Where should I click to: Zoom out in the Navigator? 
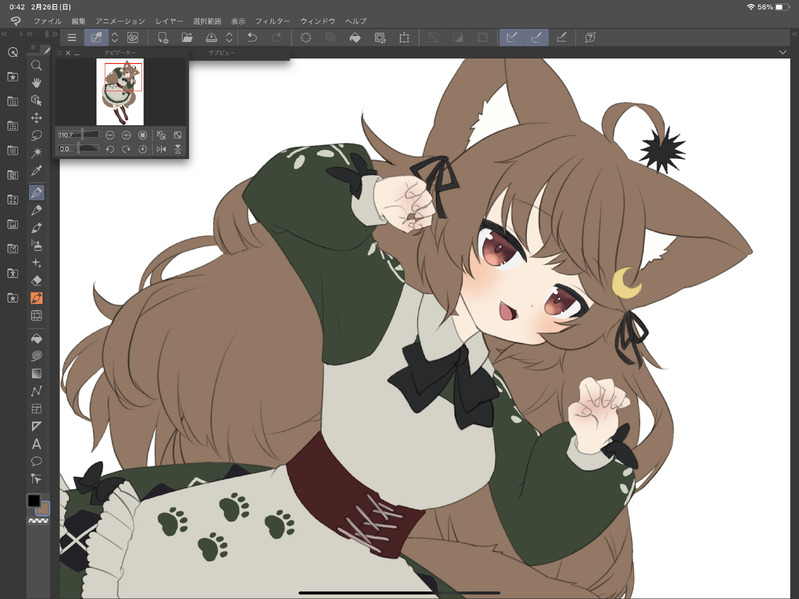(110, 135)
